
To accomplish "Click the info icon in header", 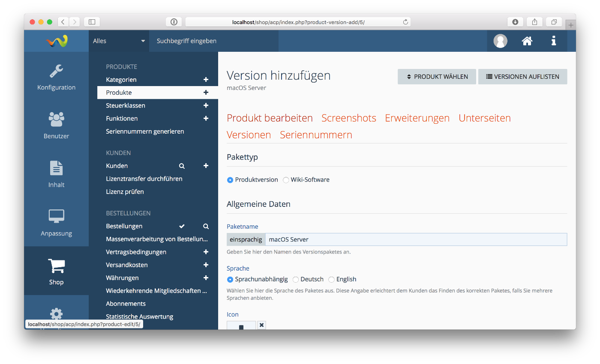I will pyautogui.click(x=554, y=41).
